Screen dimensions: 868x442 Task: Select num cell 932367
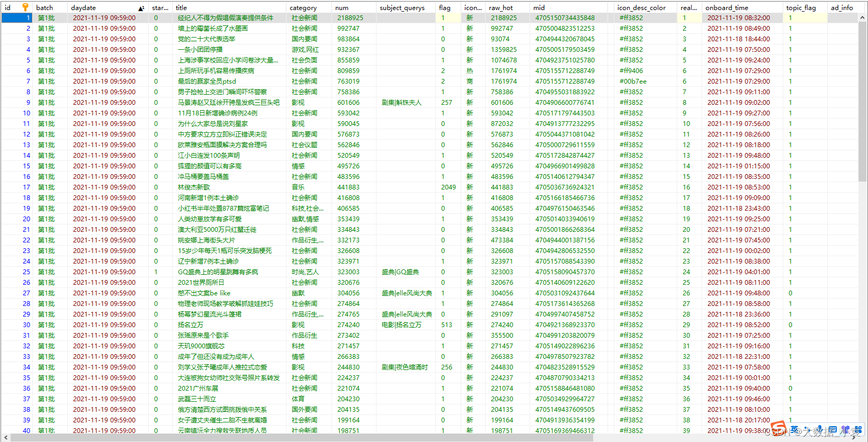click(x=348, y=50)
